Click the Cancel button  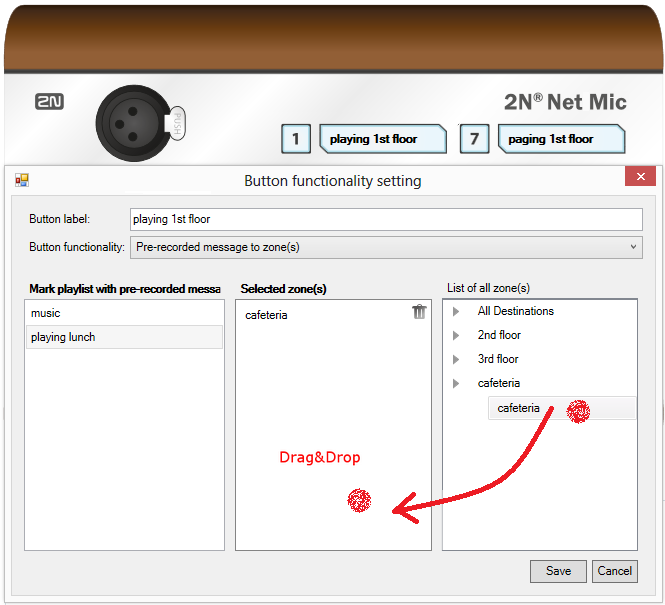(x=614, y=571)
